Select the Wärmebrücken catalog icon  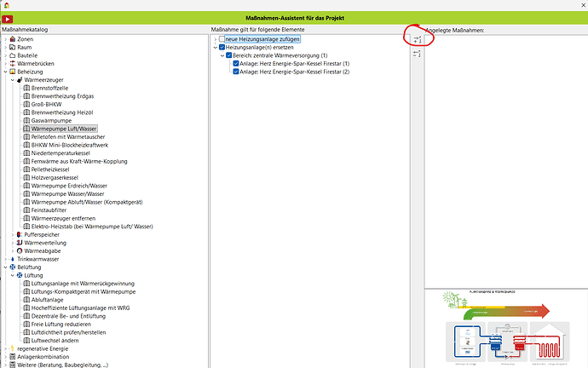(13, 64)
